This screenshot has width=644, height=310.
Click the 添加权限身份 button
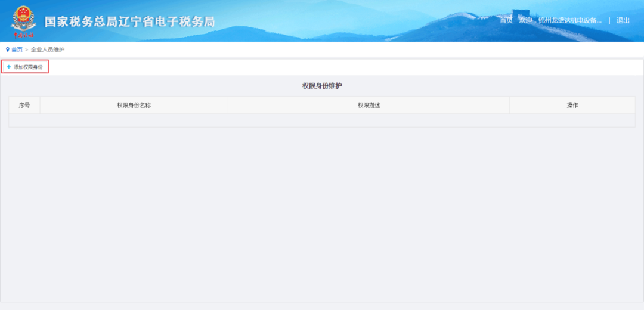point(25,67)
